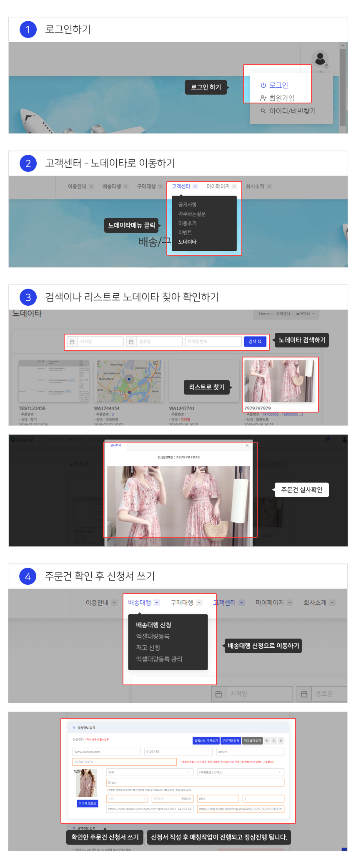Click the calendar icon beside the 시작일 search field

72,342
